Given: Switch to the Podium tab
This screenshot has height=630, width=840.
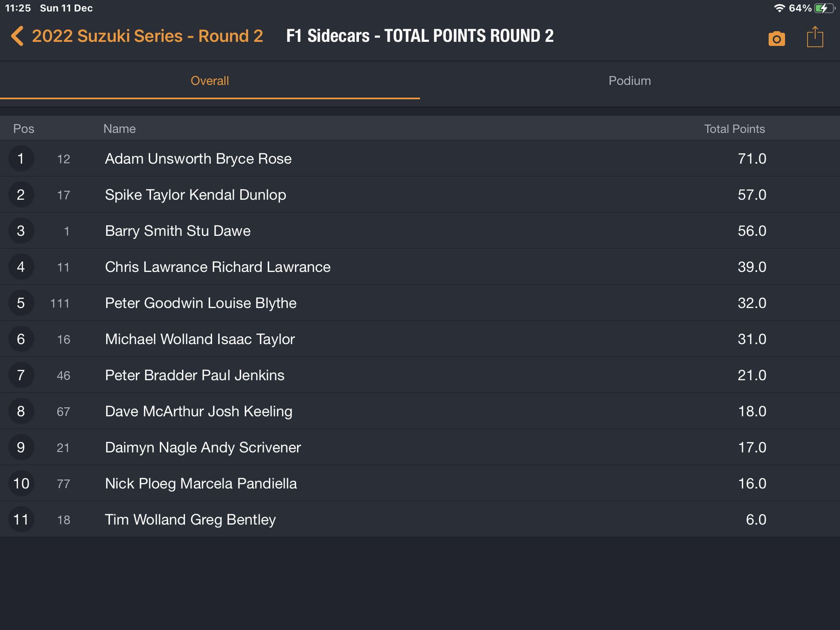Looking at the screenshot, I should point(630,81).
